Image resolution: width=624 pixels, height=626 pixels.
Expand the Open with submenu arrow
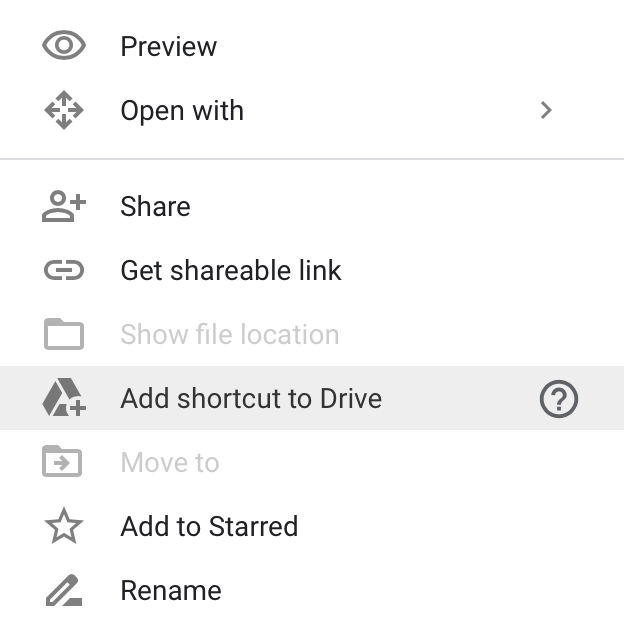click(546, 110)
